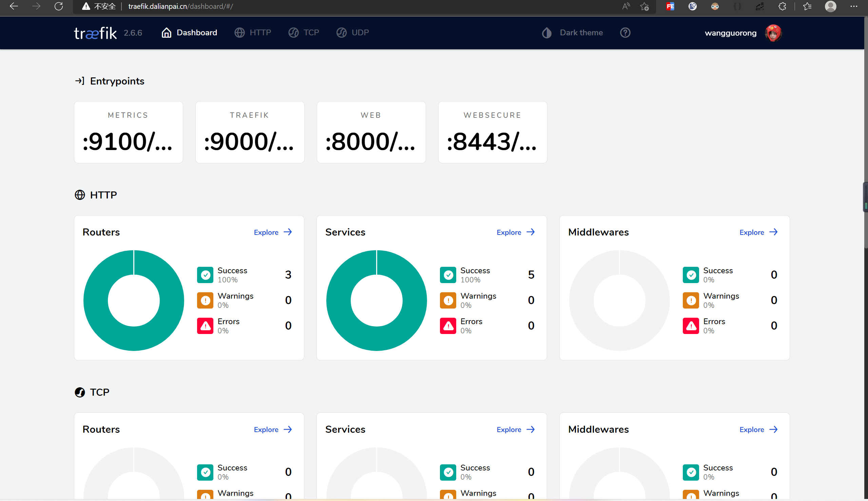Open the read aloud icon
868x501 pixels.
[x=626, y=6]
